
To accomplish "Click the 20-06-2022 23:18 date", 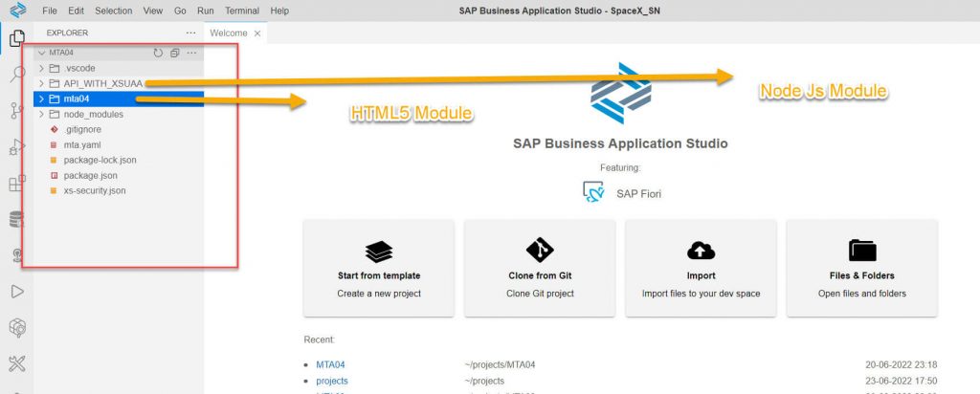I will [x=902, y=364].
